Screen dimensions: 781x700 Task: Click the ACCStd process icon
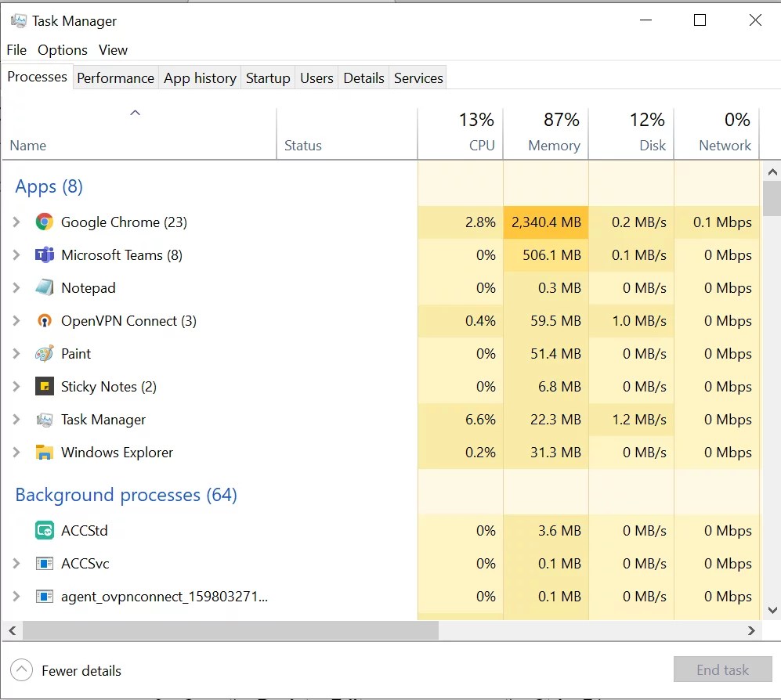click(45, 531)
